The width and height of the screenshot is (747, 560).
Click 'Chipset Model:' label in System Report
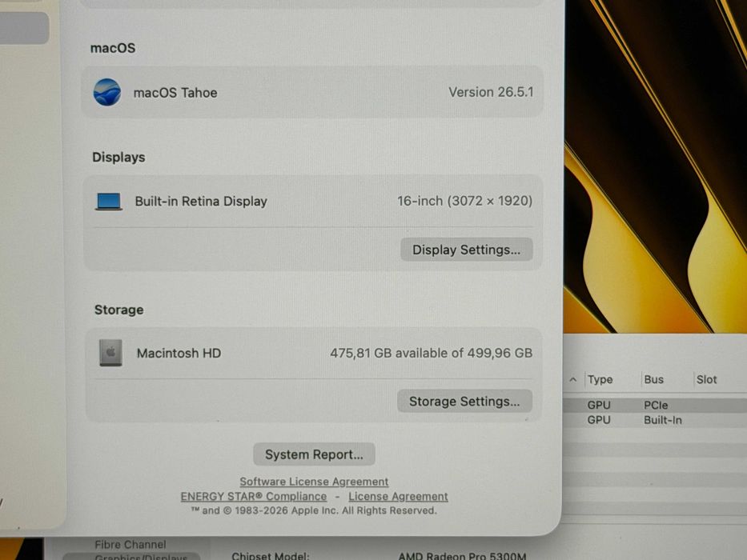click(x=271, y=556)
